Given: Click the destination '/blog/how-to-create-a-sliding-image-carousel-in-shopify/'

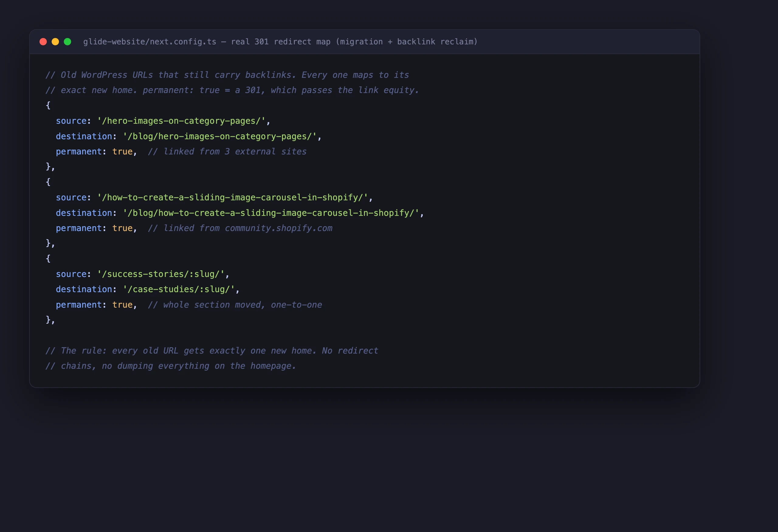Looking at the screenshot, I should click(x=271, y=213).
